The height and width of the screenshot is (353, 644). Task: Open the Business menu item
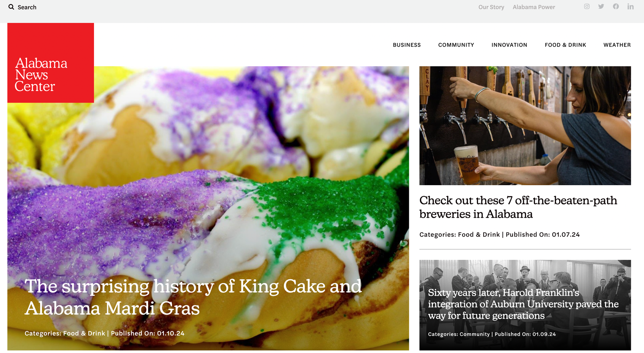coord(407,45)
